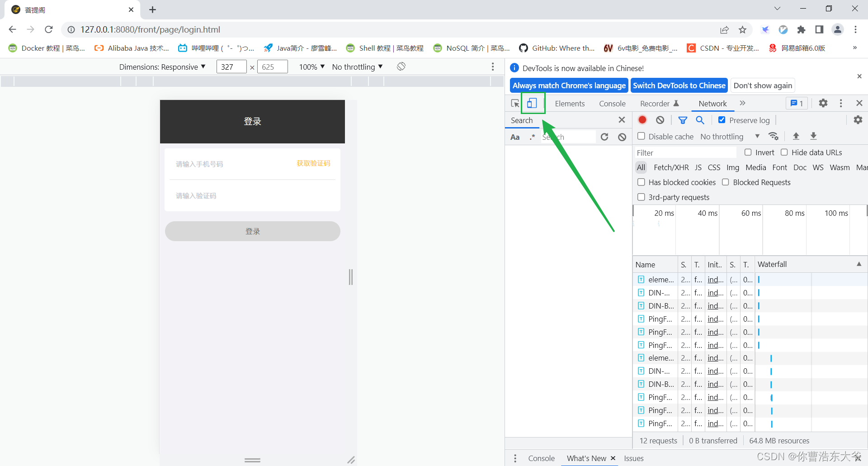Click the gray 登录 submit button
This screenshot has width=868, height=466.
click(252, 231)
